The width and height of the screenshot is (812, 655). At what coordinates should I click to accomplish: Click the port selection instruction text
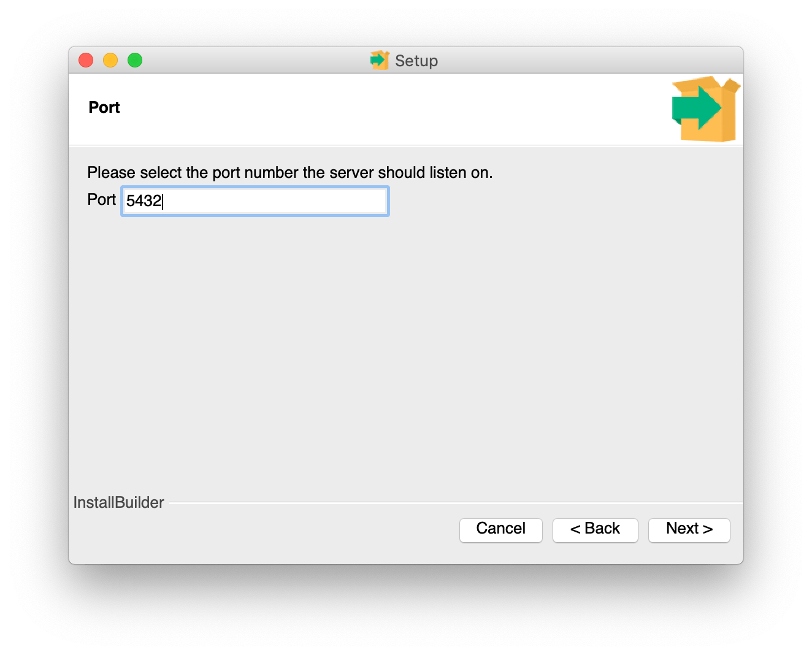(290, 172)
